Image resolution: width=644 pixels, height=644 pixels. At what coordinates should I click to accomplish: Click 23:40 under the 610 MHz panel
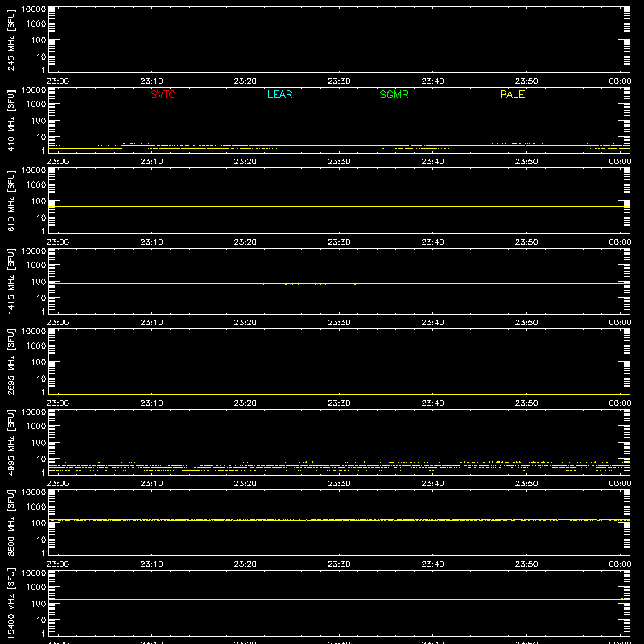tap(432, 242)
